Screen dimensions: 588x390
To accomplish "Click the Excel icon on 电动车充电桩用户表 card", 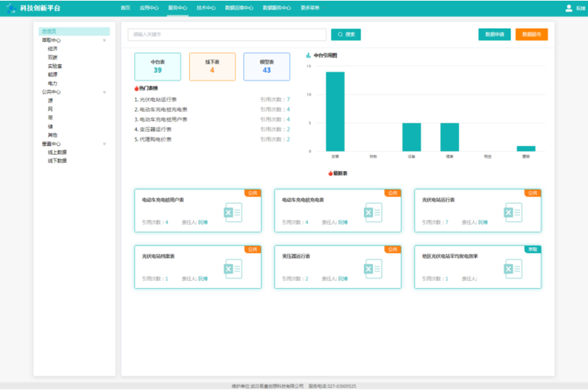I will tap(233, 212).
